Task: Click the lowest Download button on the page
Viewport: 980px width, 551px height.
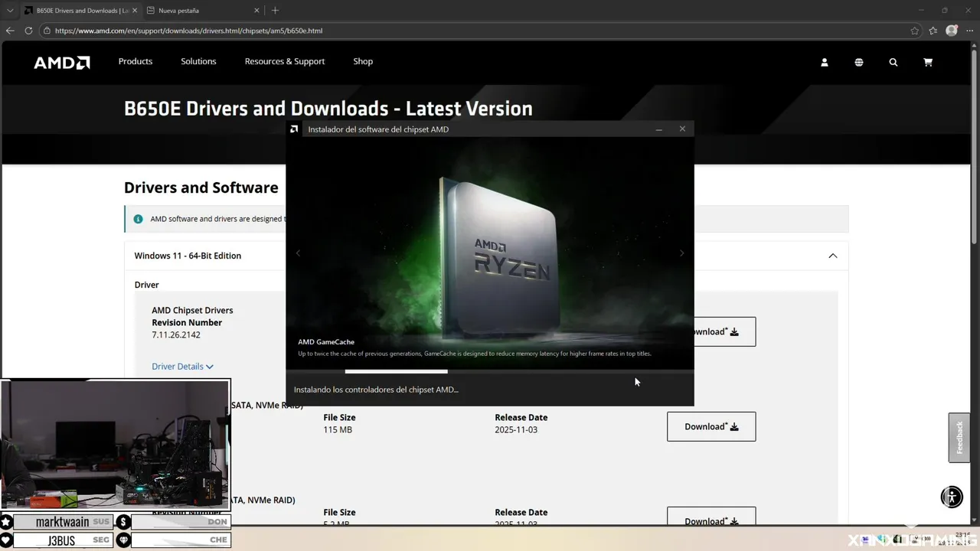Action: [711, 516]
